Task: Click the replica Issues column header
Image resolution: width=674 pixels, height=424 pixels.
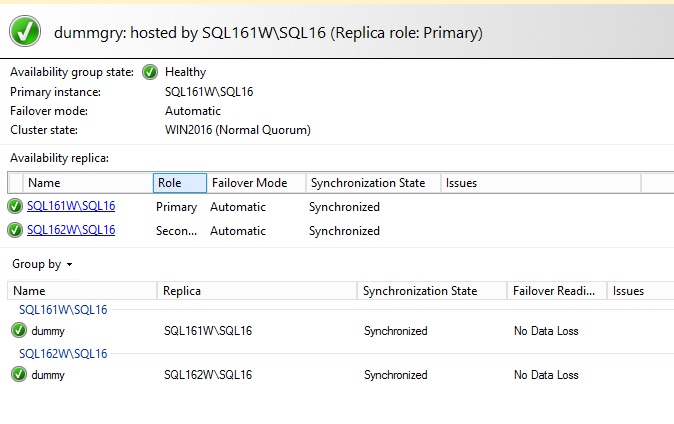Action: pyautogui.click(x=541, y=183)
